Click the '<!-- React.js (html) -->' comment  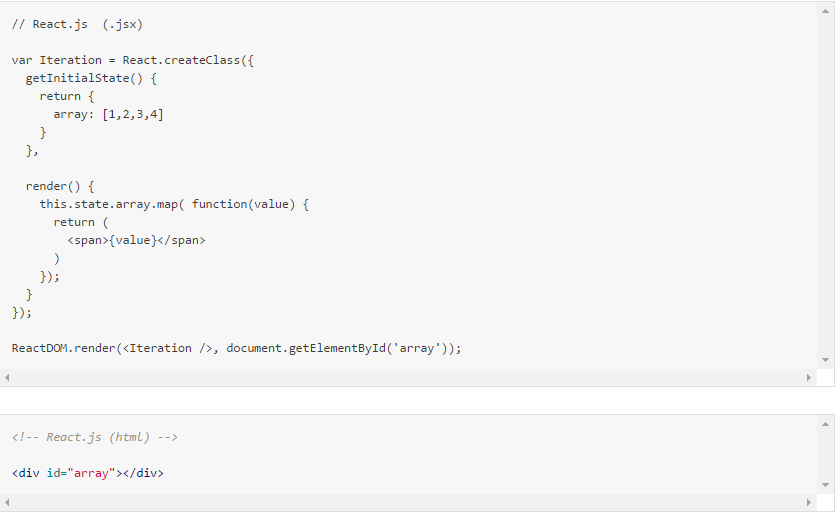(95, 437)
